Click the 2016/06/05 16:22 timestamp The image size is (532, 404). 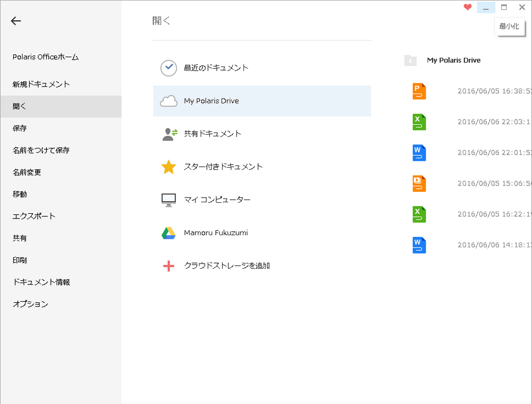(494, 214)
